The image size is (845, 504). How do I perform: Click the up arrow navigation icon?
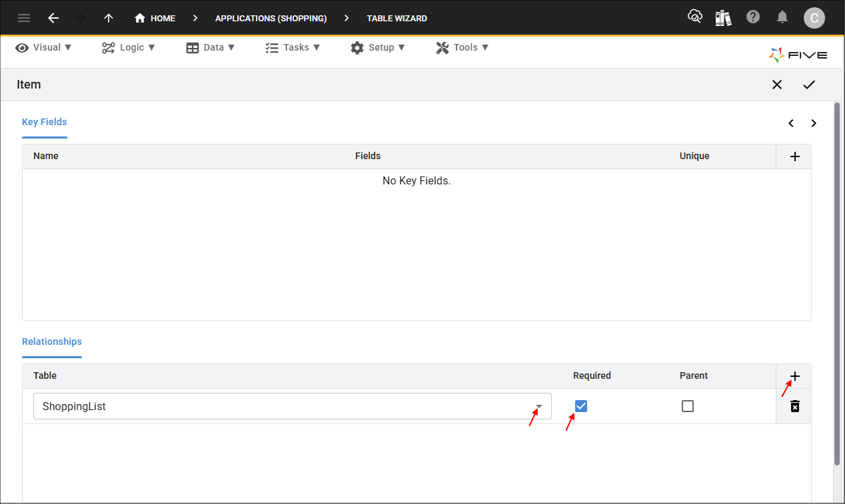[x=109, y=18]
